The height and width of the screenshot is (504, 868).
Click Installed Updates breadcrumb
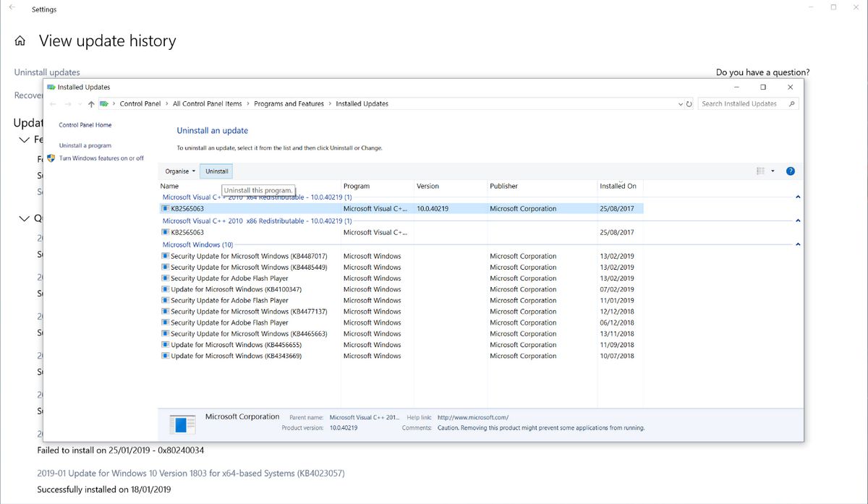[362, 104]
